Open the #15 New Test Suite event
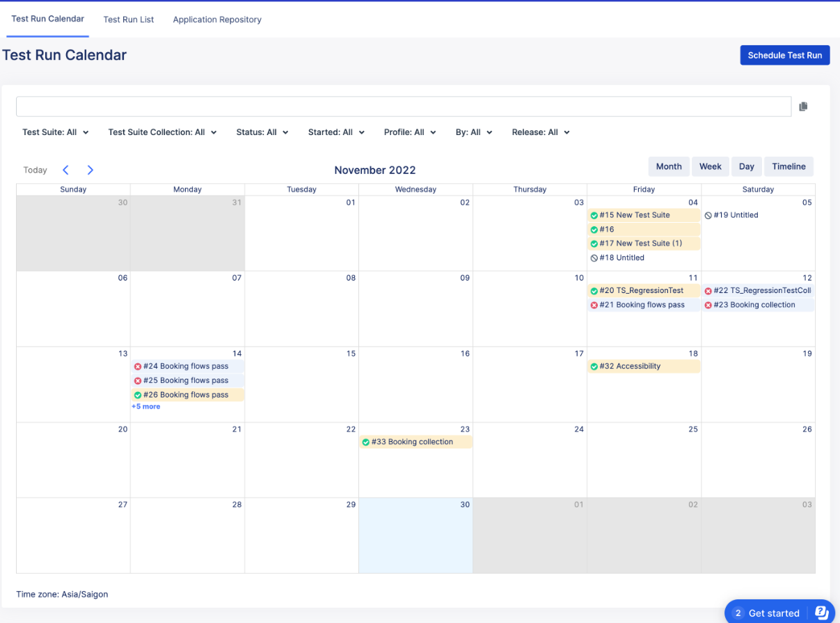 click(x=644, y=215)
